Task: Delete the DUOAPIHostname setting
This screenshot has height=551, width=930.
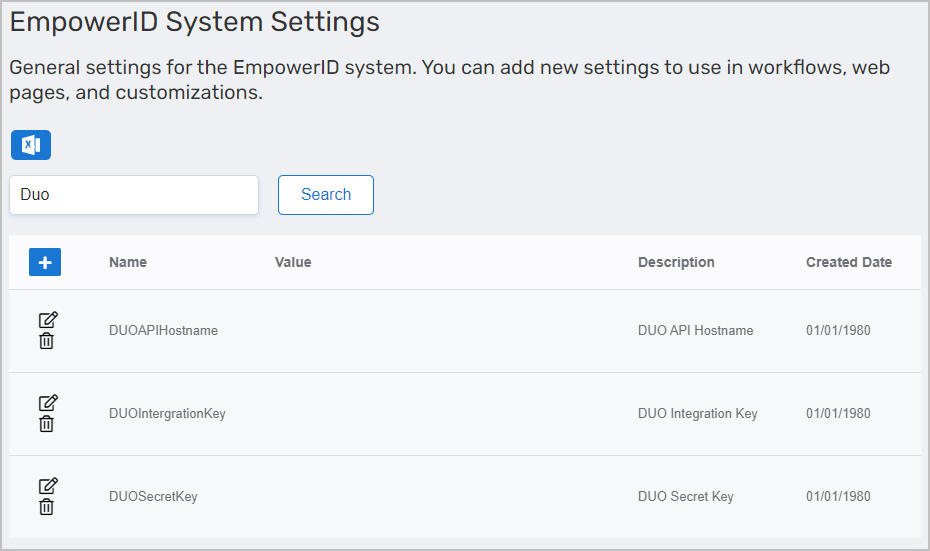Action: [x=46, y=341]
